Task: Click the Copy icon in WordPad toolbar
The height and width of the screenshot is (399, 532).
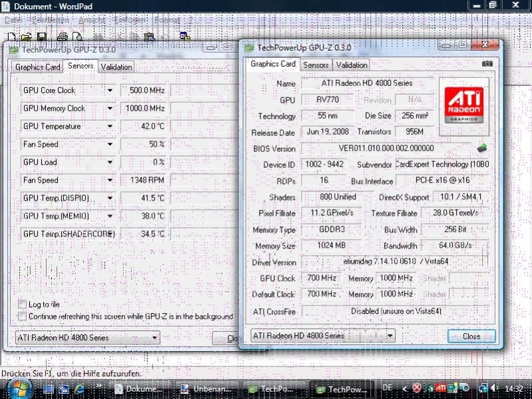Action: click(134, 37)
